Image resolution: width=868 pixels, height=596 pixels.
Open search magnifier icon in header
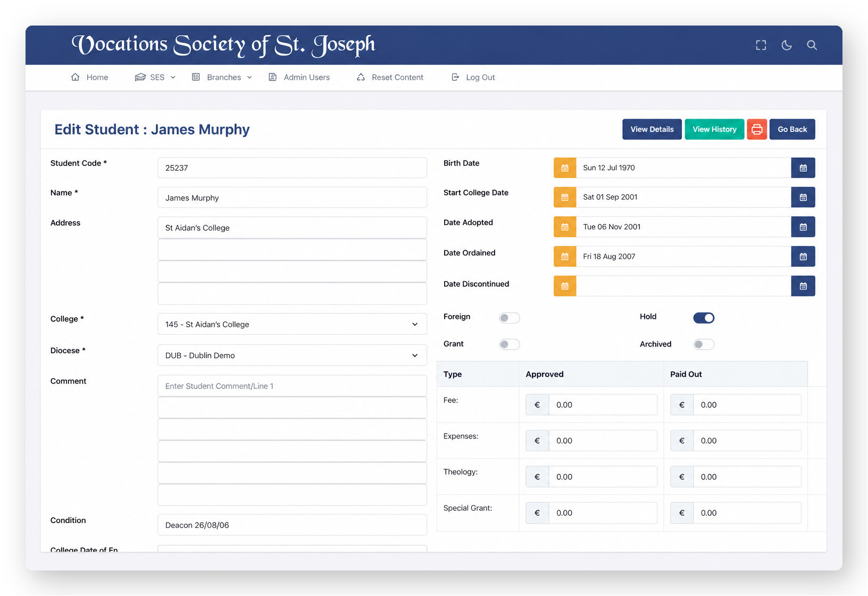[x=812, y=45]
